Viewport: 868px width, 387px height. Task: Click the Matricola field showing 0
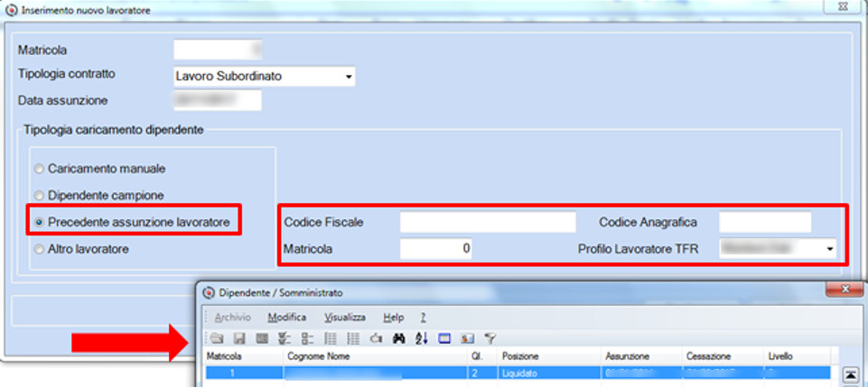(436, 249)
